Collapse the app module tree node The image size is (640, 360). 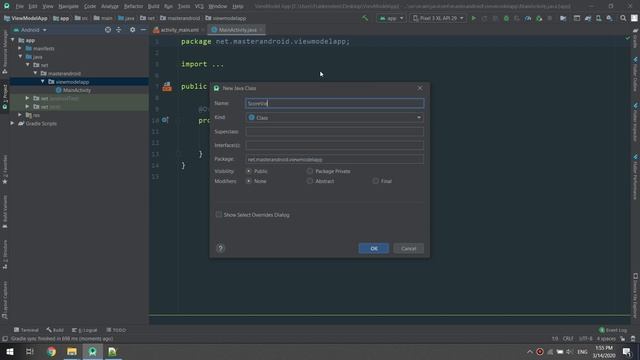pos(12,40)
